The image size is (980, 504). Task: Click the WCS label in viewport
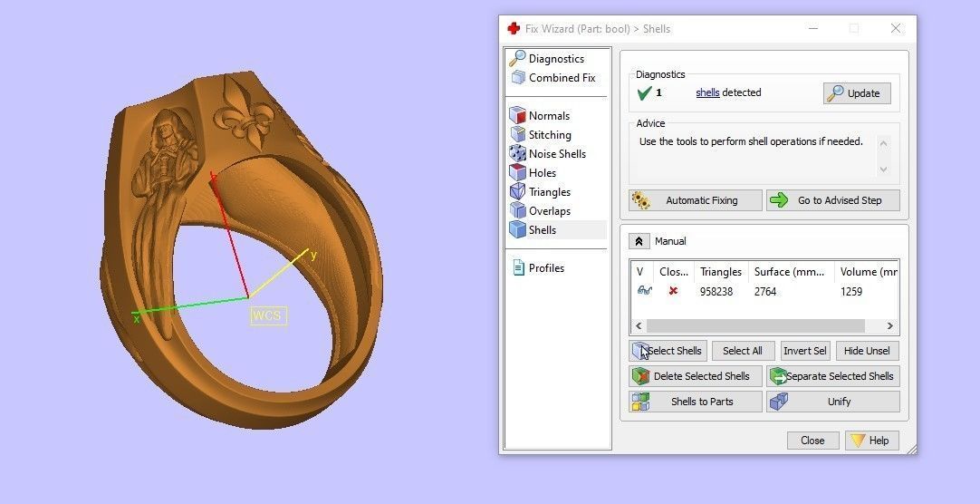(x=268, y=315)
